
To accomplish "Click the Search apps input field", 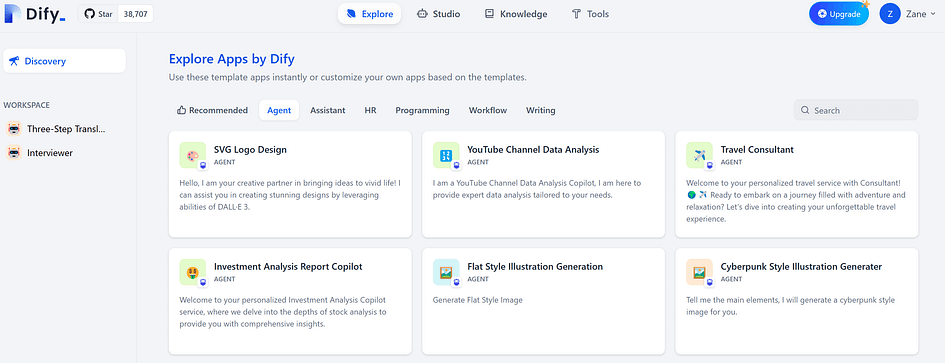I will 856,110.
